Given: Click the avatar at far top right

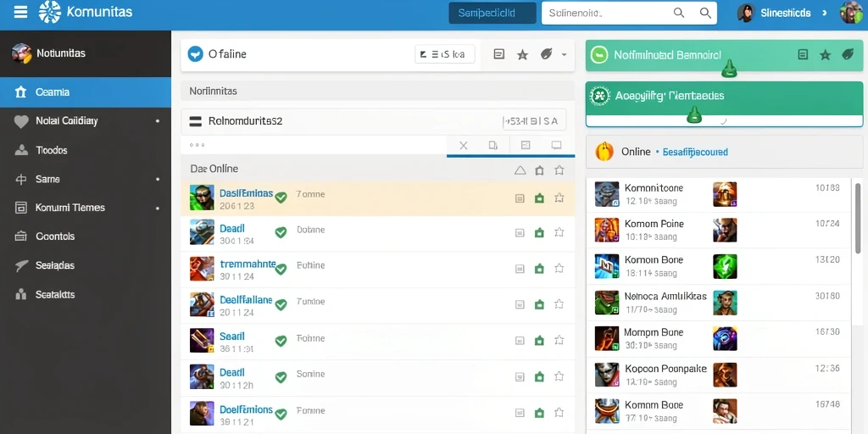Looking at the screenshot, I should 851,12.
